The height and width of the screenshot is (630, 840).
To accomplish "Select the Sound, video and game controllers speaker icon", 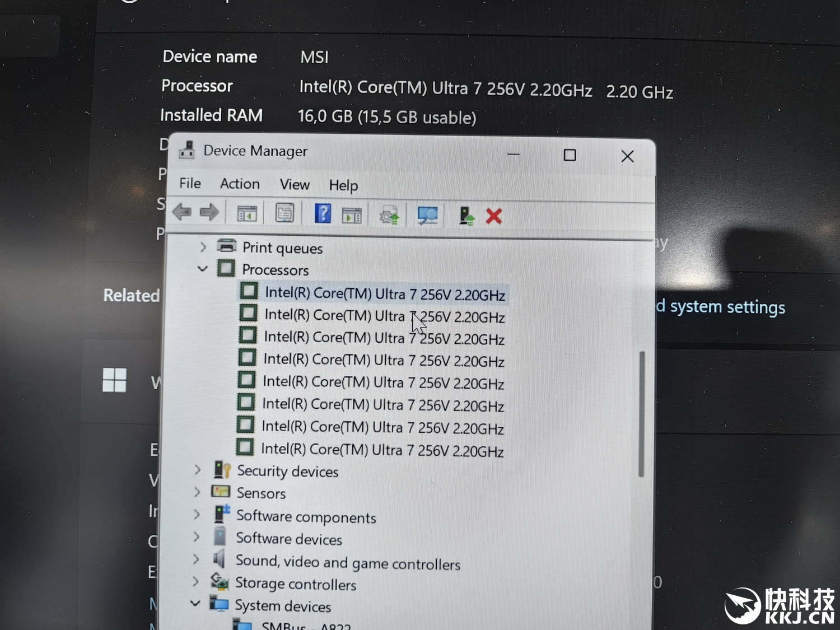I will pos(219,558).
